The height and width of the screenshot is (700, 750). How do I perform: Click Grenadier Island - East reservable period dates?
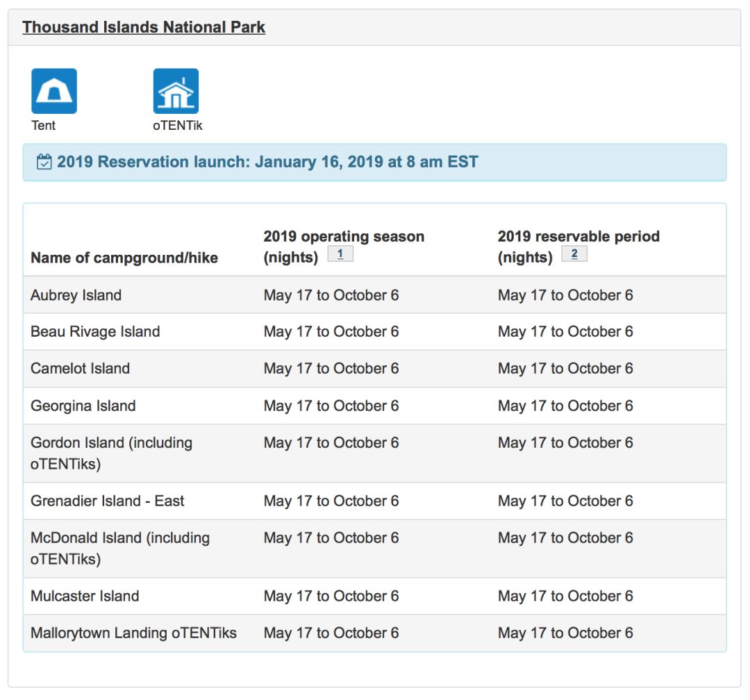coord(565,501)
